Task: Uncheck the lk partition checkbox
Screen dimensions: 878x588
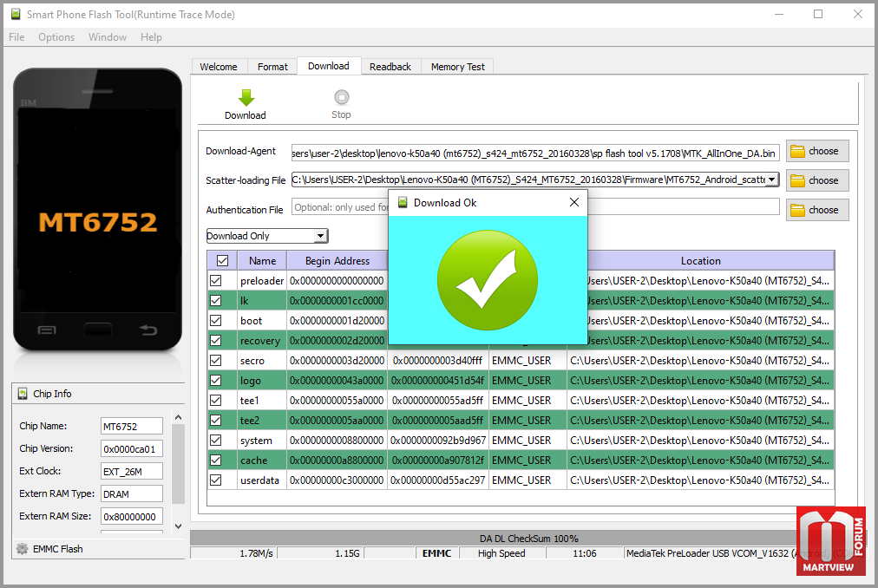Action: [x=215, y=301]
